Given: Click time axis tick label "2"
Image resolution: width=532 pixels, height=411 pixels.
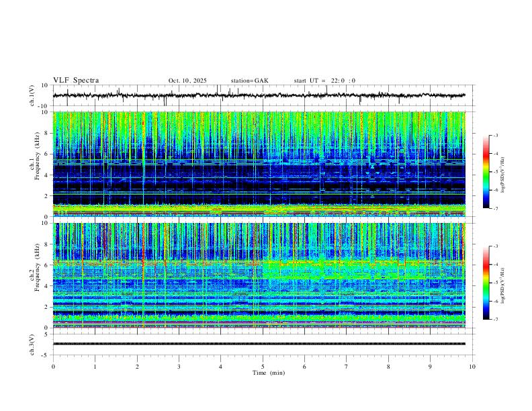Looking at the screenshot, I should tap(137, 367).
